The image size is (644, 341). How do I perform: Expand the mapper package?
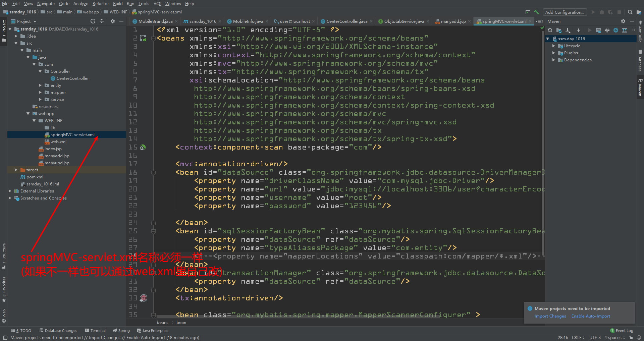(40, 93)
